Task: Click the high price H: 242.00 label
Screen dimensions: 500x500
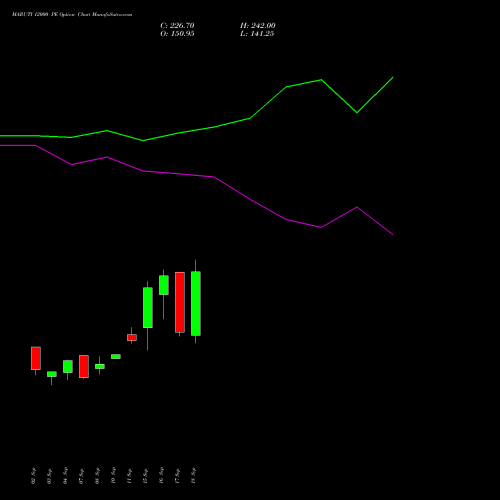Action: 258,26
